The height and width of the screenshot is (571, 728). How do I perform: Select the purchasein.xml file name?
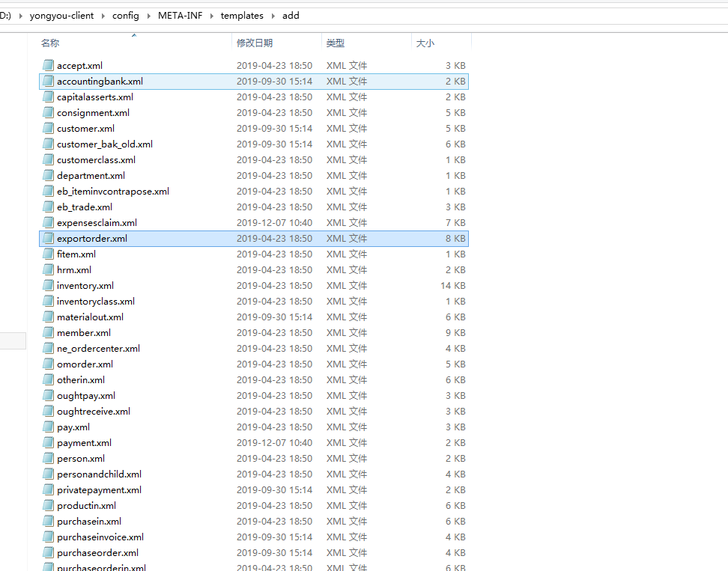89,522
